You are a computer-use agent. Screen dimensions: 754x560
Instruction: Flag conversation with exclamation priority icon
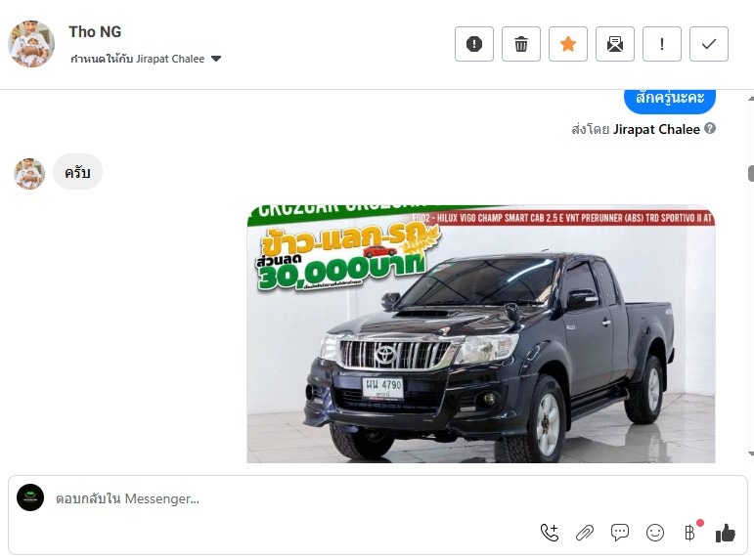tap(662, 44)
